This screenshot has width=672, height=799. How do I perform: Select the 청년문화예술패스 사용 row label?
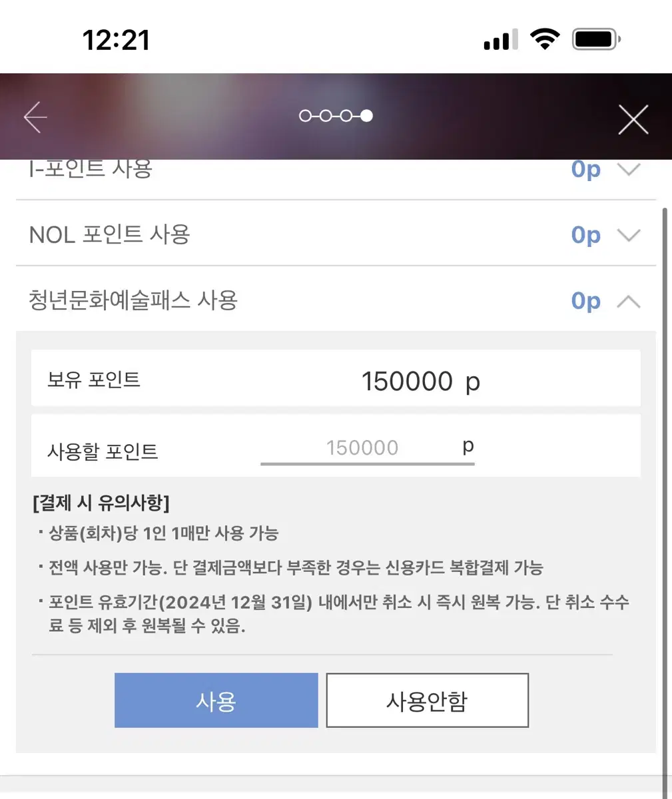[133, 300]
